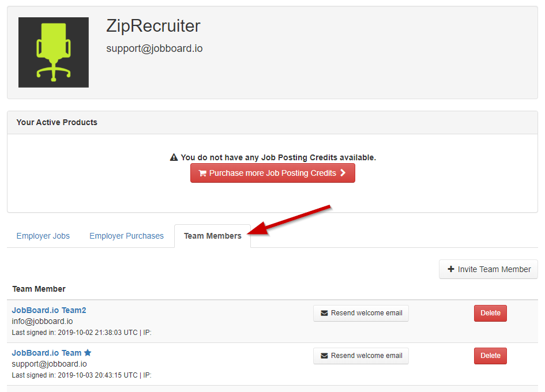Viewport: 545px width, 392px height.
Task: Delete the JobBoard.io Team2 member
Action: tap(490, 313)
